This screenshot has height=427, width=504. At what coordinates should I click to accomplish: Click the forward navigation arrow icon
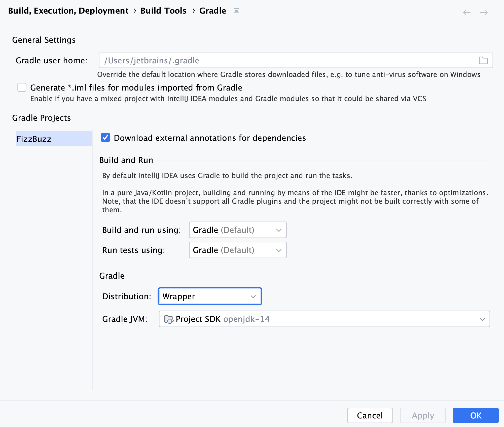pos(484,12)
